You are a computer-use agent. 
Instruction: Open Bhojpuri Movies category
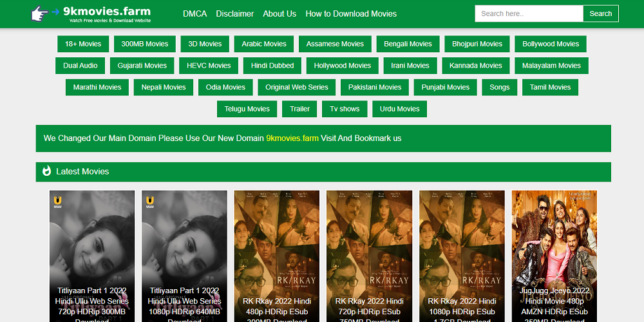pos(477,44)
